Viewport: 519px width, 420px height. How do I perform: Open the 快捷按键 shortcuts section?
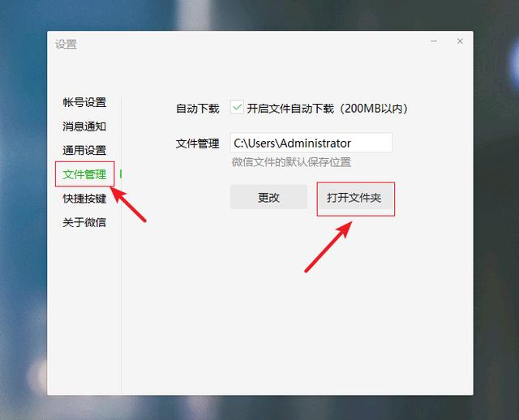(x=84, y=199)
